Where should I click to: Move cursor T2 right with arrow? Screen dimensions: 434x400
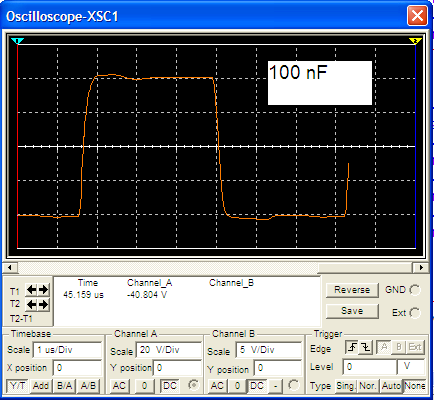pos(43,304)
